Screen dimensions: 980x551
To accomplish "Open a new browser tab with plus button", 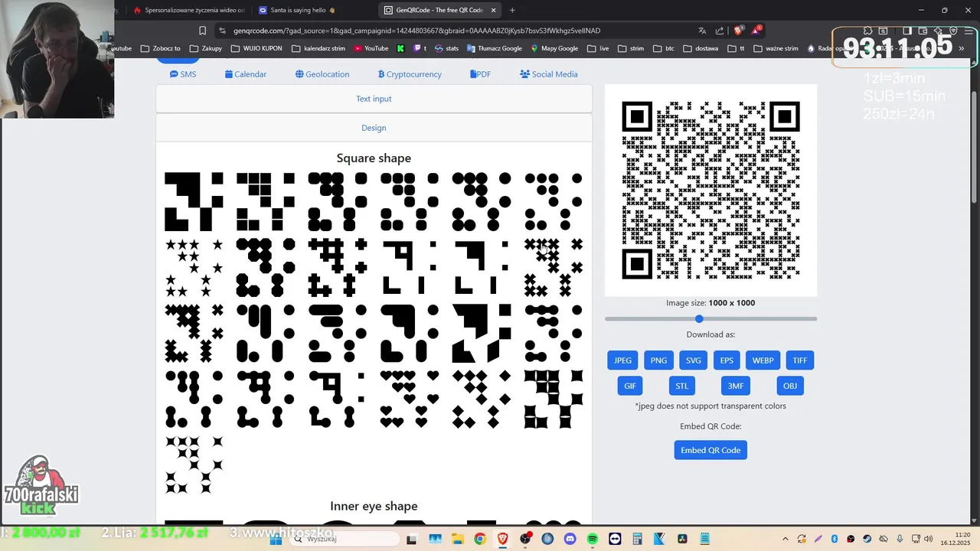I will coord(512,10).
